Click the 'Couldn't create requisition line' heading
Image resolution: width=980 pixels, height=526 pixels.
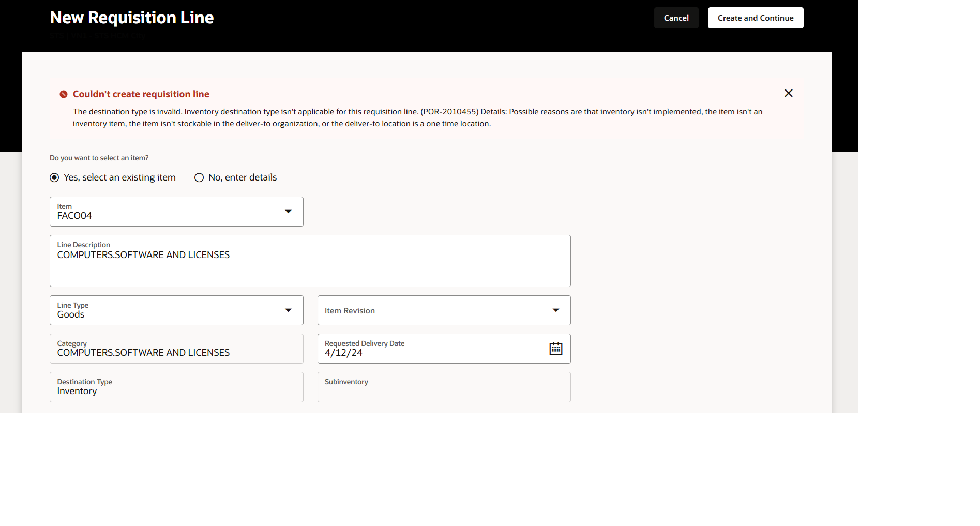tap(141, 94)
